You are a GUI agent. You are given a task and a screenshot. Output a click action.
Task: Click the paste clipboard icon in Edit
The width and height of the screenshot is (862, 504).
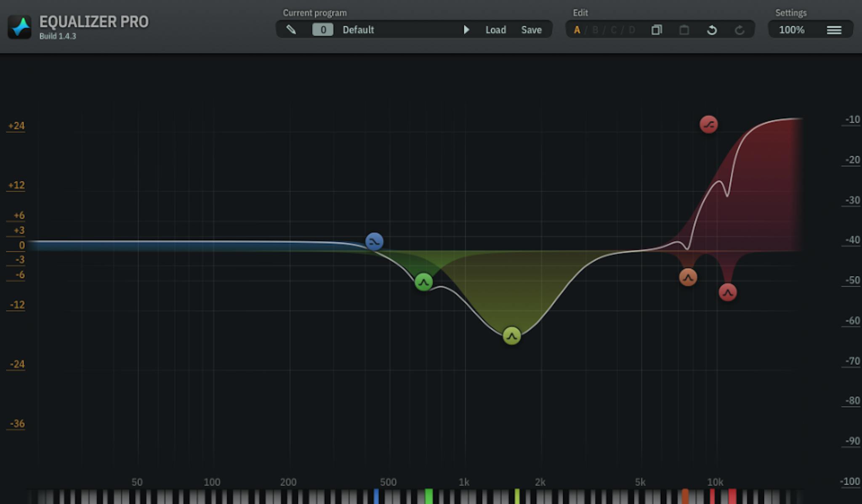(684, 30)
